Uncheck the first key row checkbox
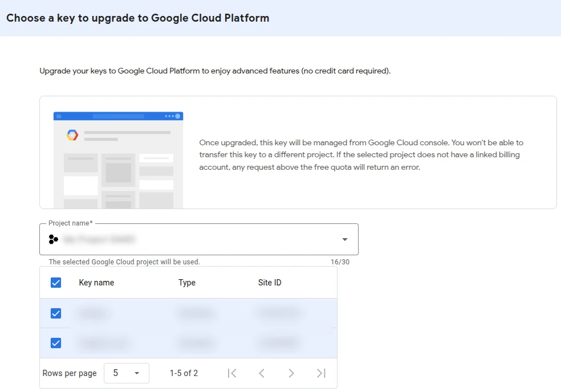 point(55,313)
